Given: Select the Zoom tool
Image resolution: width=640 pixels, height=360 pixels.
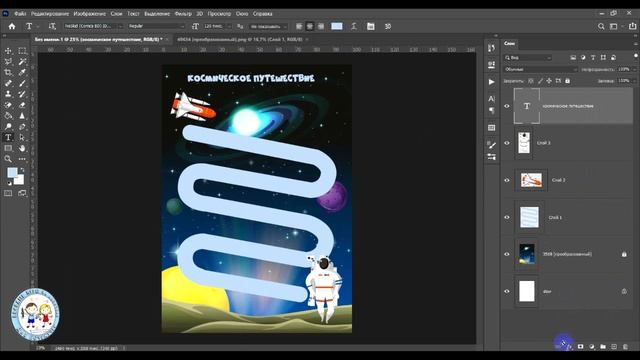Looking at the screenshot, I should pos(8,159).
